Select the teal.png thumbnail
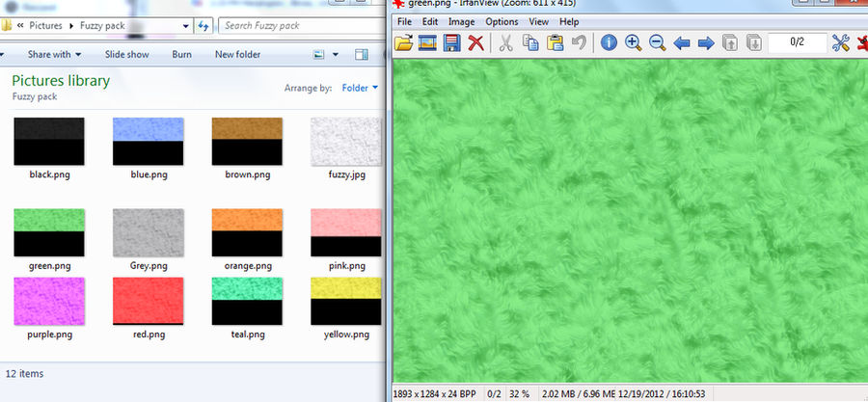 (247, 301)
